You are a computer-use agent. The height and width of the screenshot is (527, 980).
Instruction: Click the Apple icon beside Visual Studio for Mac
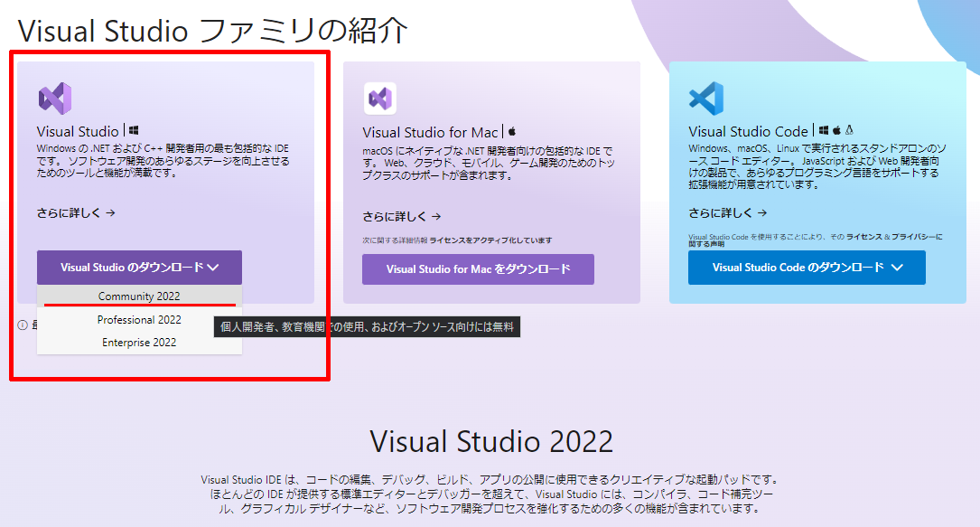[x=512, y=131]
